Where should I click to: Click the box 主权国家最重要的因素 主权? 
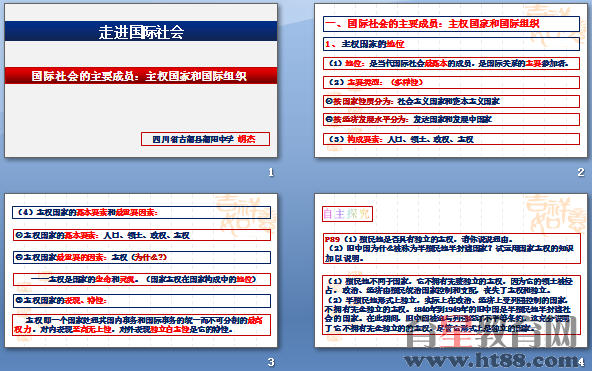click(142, 257)
